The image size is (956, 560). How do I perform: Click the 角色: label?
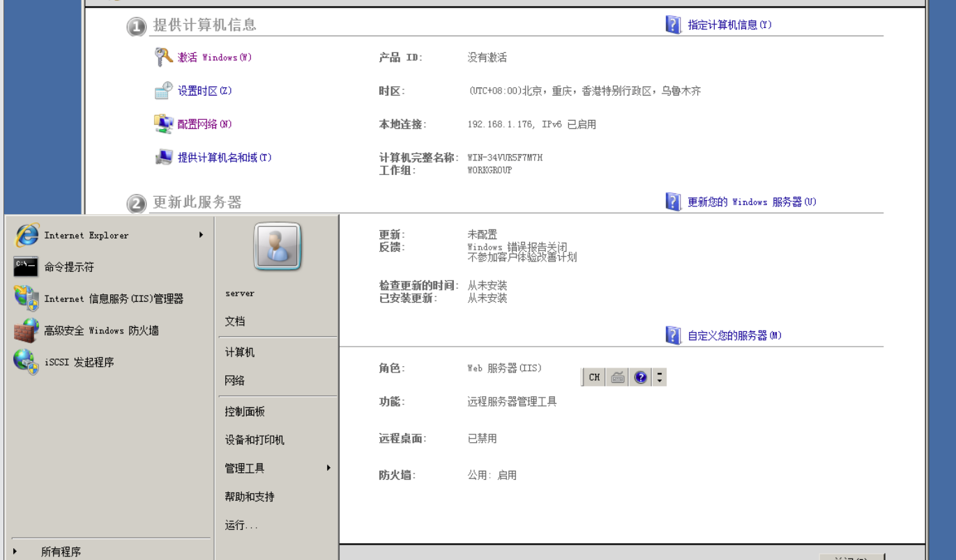pyautogui.click(x=392, y=368)
